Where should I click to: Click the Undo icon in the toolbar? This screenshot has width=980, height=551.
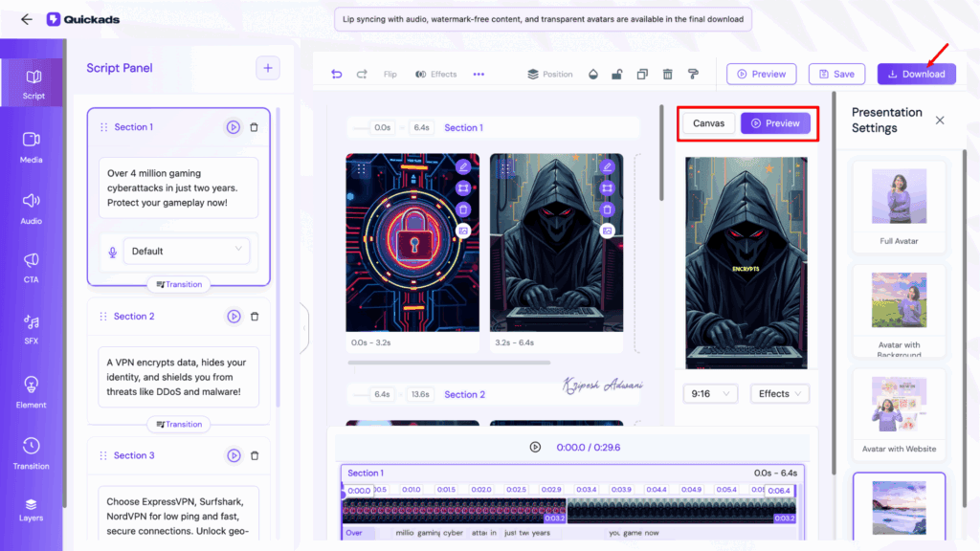coord(337,74)
